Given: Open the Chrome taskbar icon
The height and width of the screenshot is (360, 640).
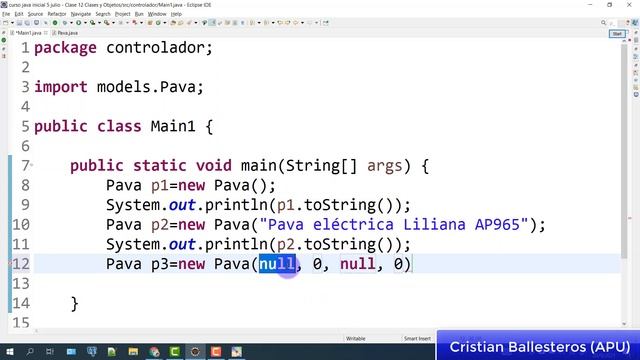Looking at the screenshot, I should [x=154, y=351].
